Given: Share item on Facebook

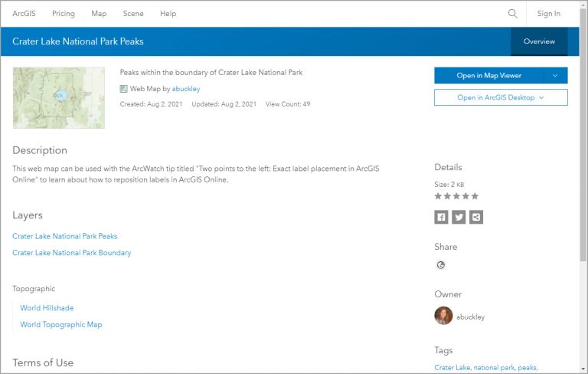Looking at the screenshot, I should [441, 218].
